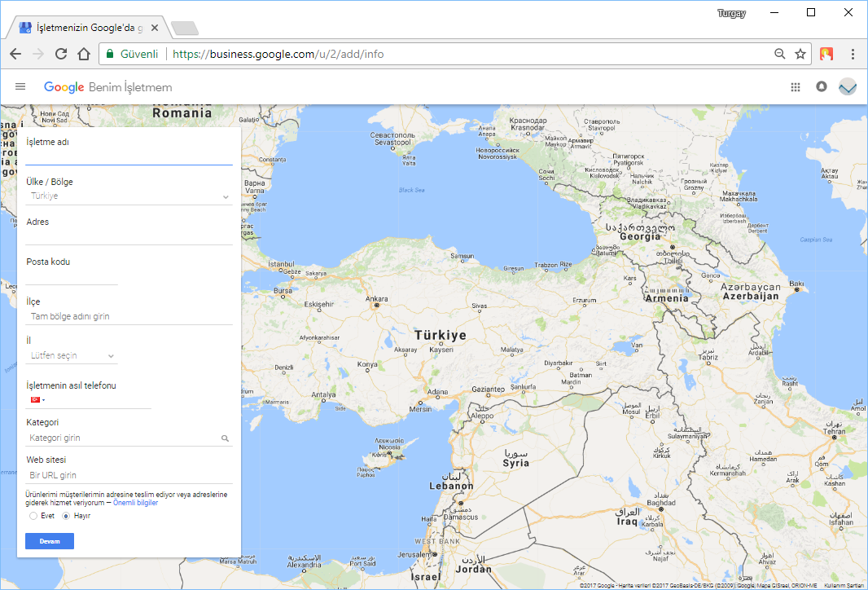Click Syria label on the map
The image size is (868, 590).
pyautogui.click(x=516, y=463)
